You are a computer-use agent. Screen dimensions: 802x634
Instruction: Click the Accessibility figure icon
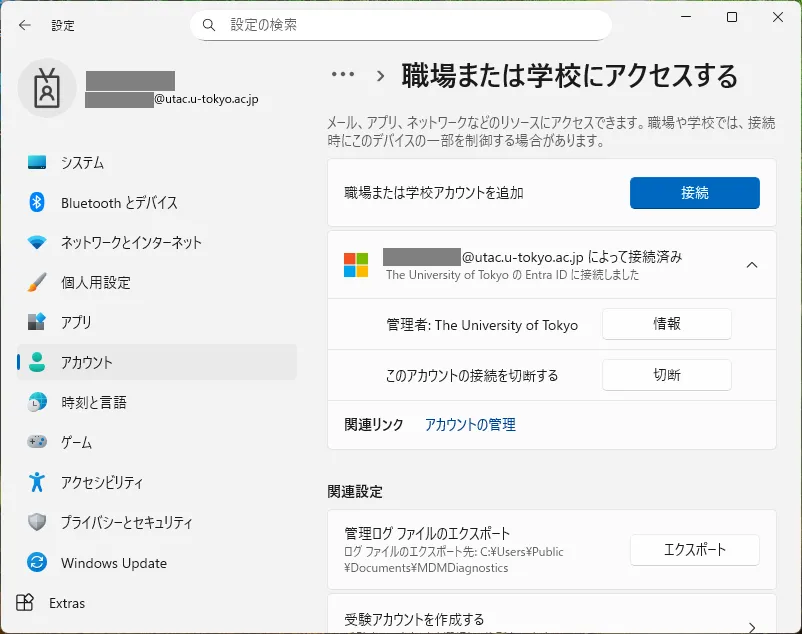(x=37, y=482)
